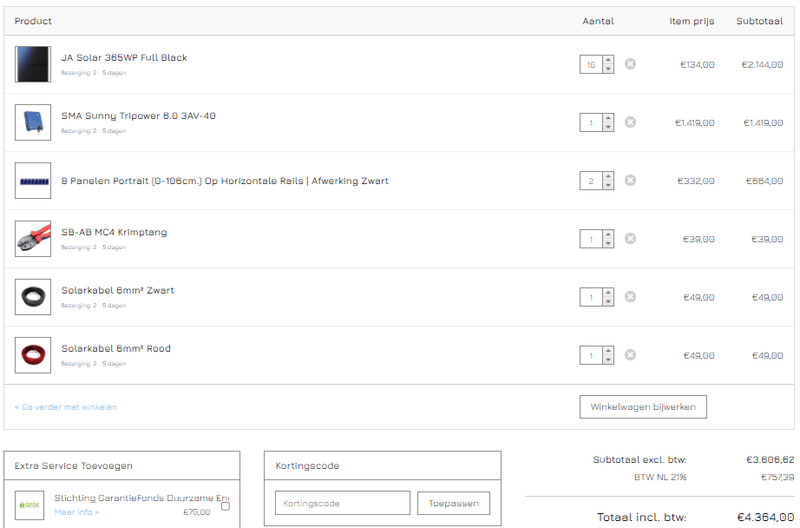The image size is (800, 528).
Task: Click Stichting GarantieFonds Duurzame service title
Action: point(141,498)
